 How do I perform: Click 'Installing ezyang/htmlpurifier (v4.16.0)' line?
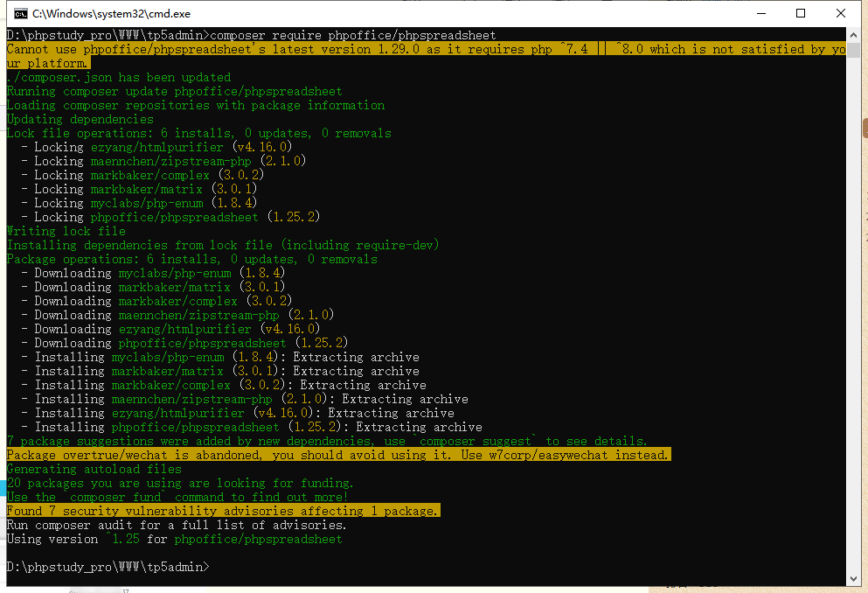click(238, 413)
